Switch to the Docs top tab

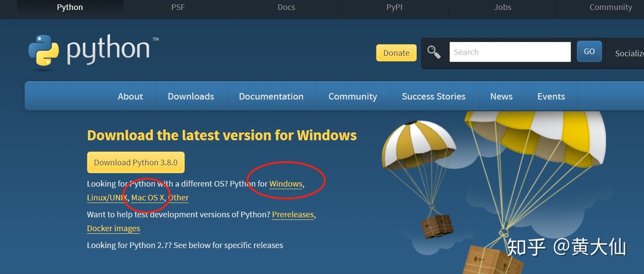coord(286,7)
